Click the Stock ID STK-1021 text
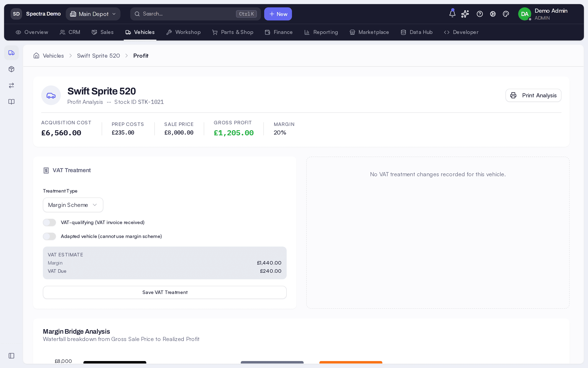 click(139, 102)
